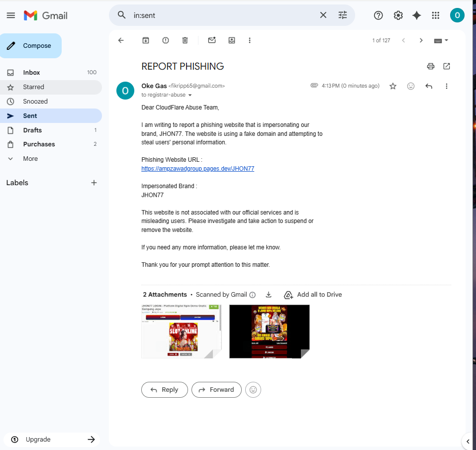Show the side panel chevron
The height and width of the screenshot is (450, 476).
tap(468, 441)
